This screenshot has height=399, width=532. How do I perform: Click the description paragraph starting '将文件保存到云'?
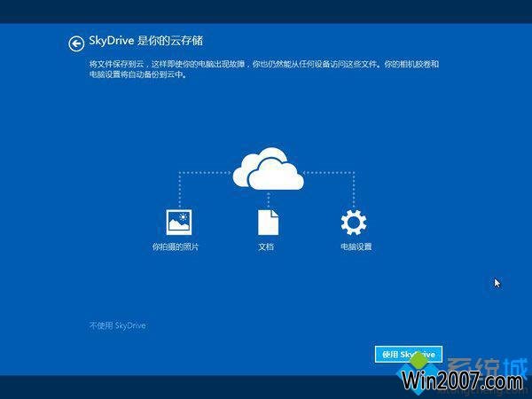click(264, 69)
